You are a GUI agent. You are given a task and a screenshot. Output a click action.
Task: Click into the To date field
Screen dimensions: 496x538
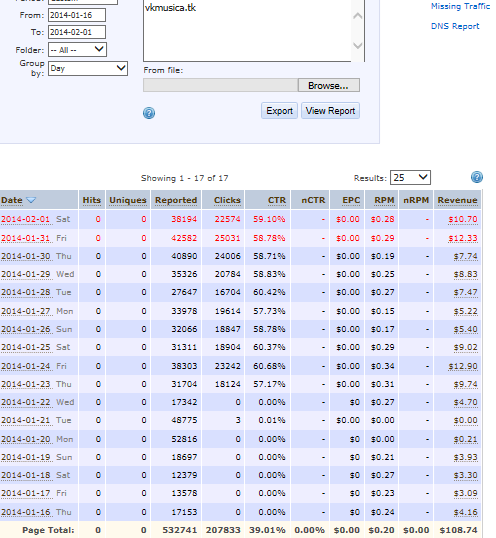coord(77,32)
